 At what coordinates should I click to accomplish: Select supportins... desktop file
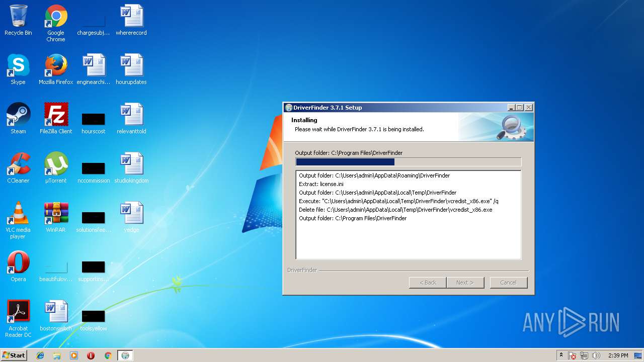click(93, 270)
